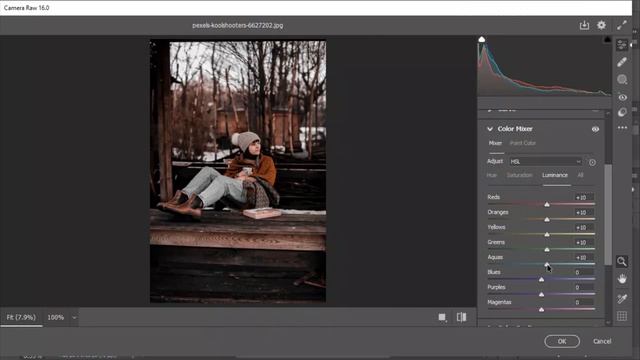Click the edit panel vertical scrollbar
The height and width of the screenshot is (360, 640).
(x=608, y=214)
